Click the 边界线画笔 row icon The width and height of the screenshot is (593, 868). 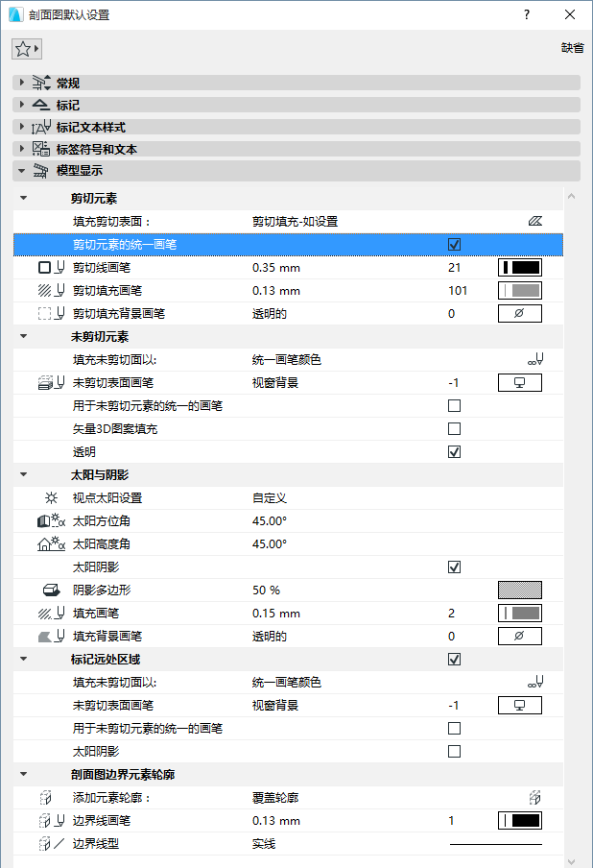point(52,821)
